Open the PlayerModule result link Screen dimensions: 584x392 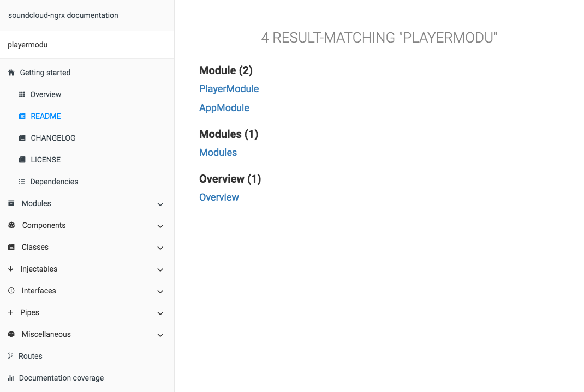(x=229, y=88)
